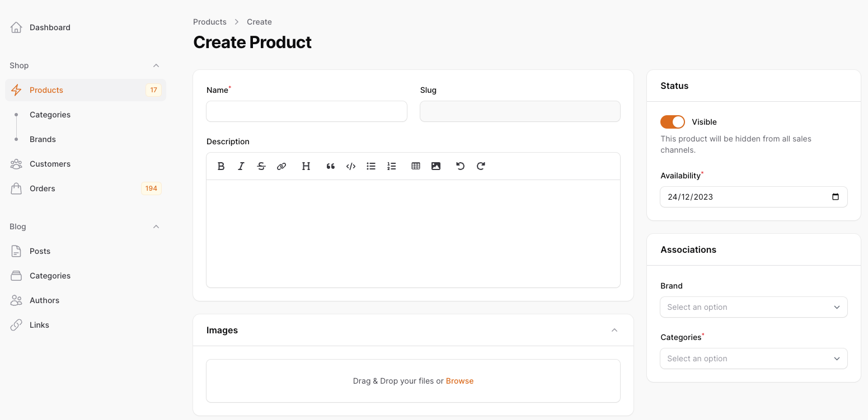Redo the edit in the editor
Image resolution: width=868 pixels, height=420 pixels.
click(481, 166)
